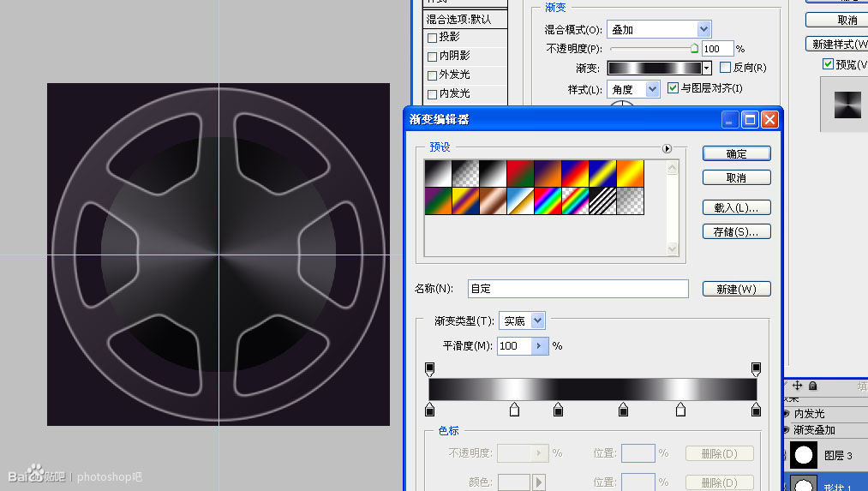The image size is (868, 491).
Task: Click the angle gradient style preview thumbnail
Action: (x=847, y=105)
